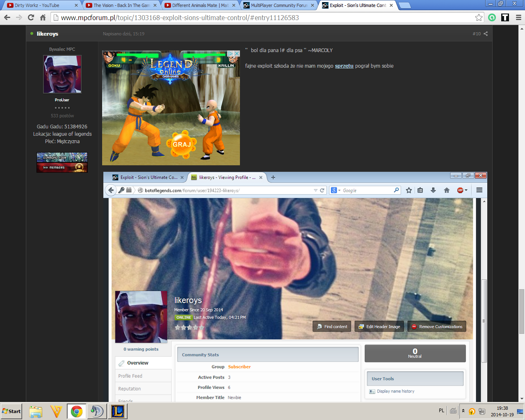Close the Legend Online ad with X
The image size is (525, 420).
[237, 54]
